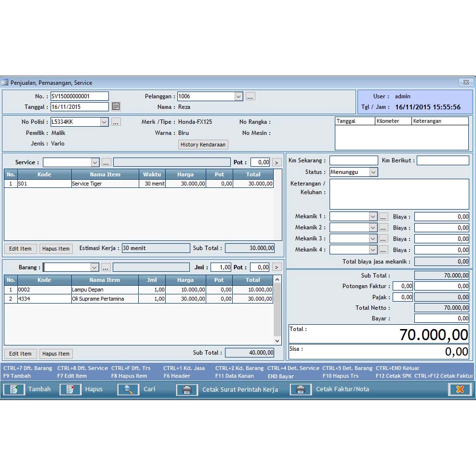Screen dimensions: 476x476
Task: Open the No Polisi lookup ellipsis button
Action: click(x=116, y=122)
